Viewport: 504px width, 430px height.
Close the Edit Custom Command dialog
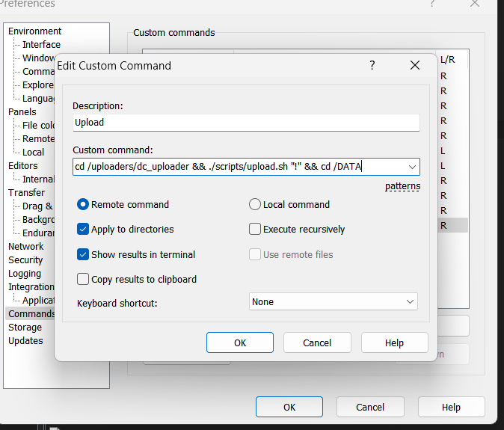415,66
